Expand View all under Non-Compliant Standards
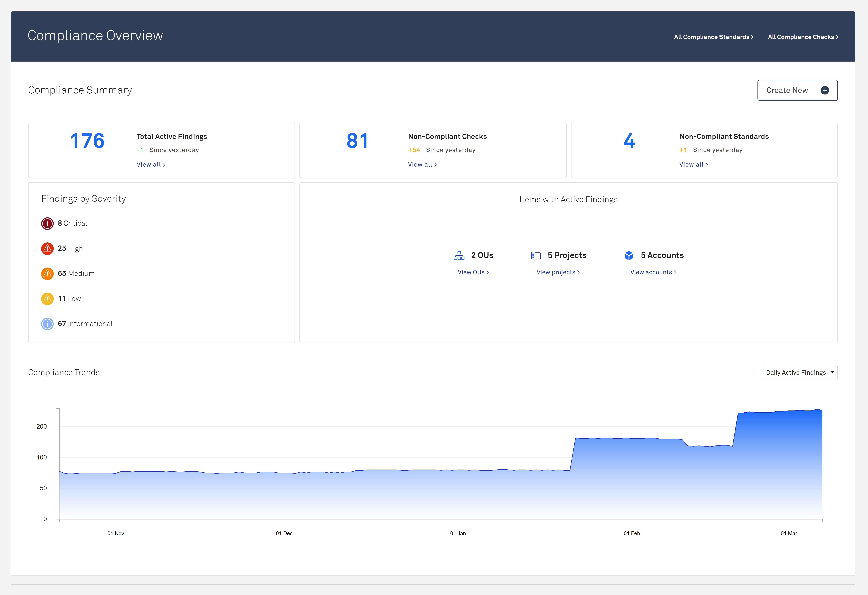This screenshot has height=595, width=868. point(694,164)
